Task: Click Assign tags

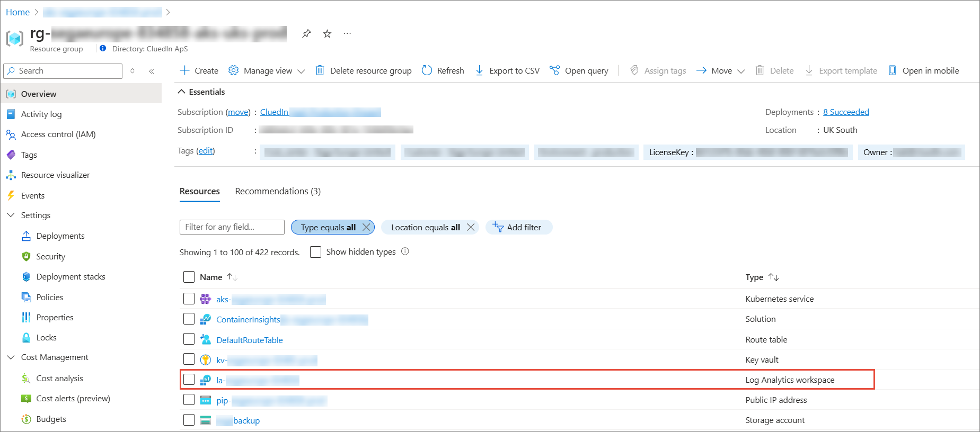Action: [x=658, y=70]
